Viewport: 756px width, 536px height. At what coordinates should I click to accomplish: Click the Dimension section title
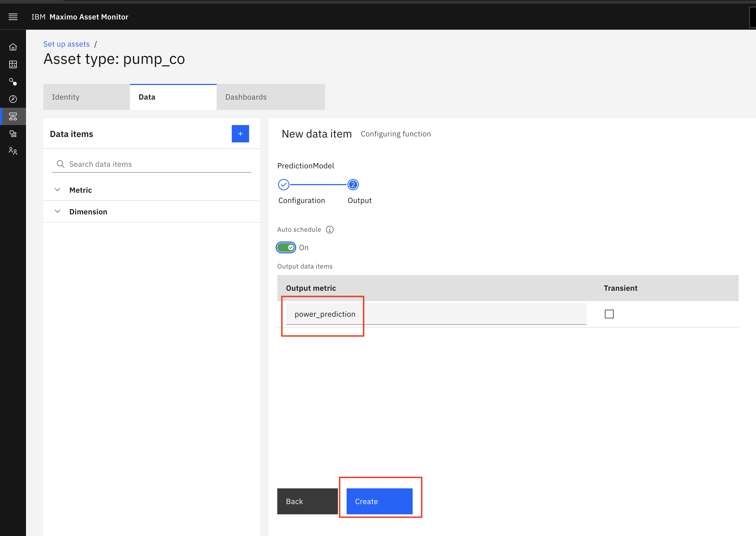coord(88,212)
